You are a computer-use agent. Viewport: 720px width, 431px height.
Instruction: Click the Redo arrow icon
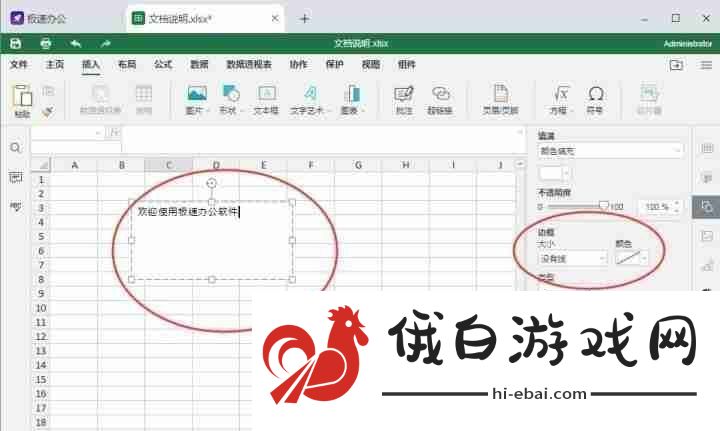(106, 44)
